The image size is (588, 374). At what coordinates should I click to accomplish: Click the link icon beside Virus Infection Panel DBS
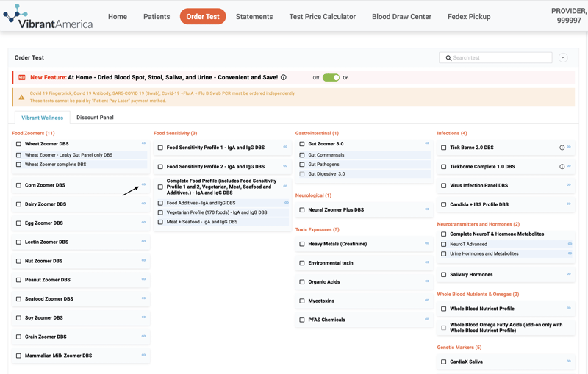click(569, 184)
